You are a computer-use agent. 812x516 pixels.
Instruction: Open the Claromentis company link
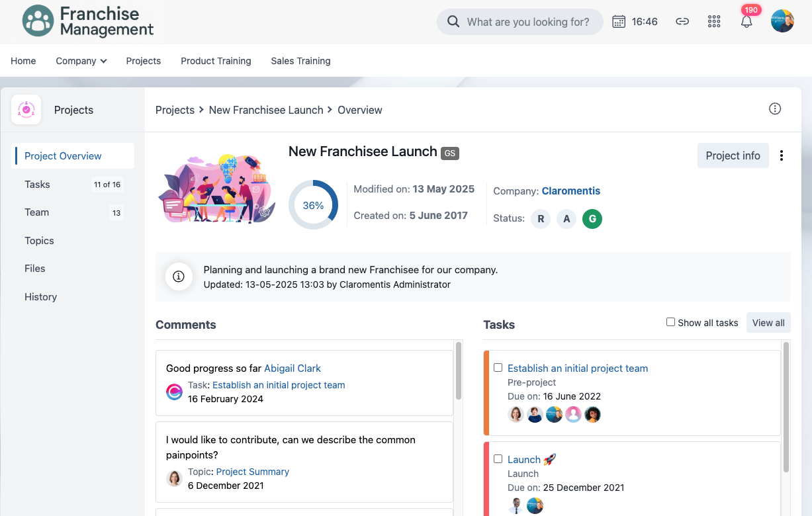coord(570,191)
